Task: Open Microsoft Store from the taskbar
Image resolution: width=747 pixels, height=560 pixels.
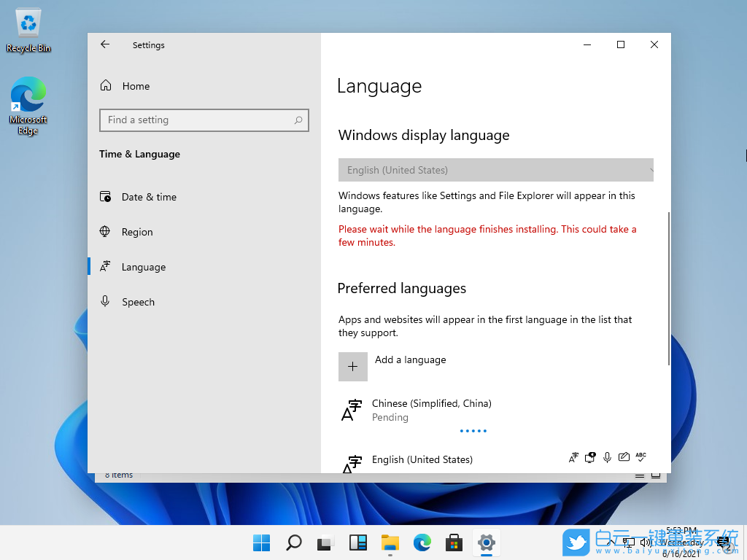Action: (x=454, y=542)
